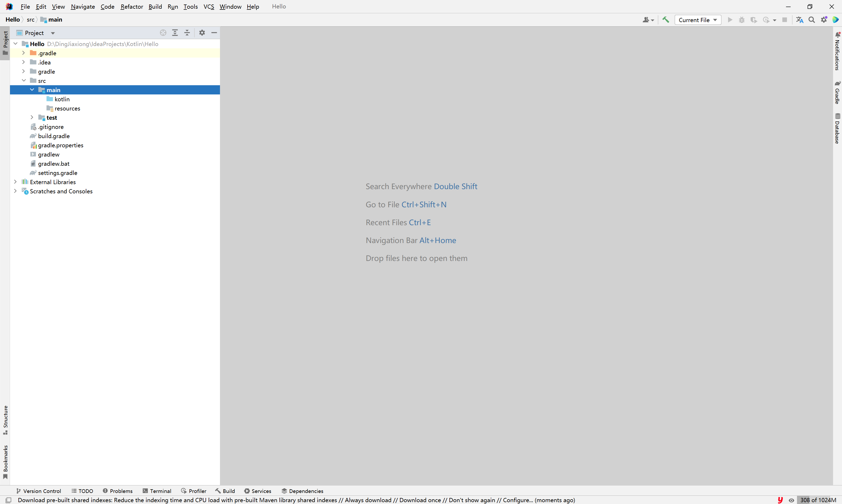Open the Problems tool window
842x504 pixels.
pos(118,491)
